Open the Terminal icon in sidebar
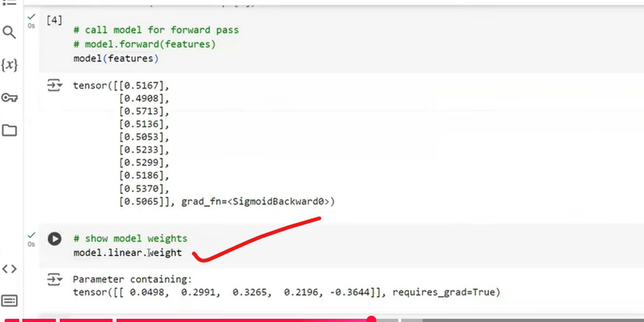 [x=10, y=300]
